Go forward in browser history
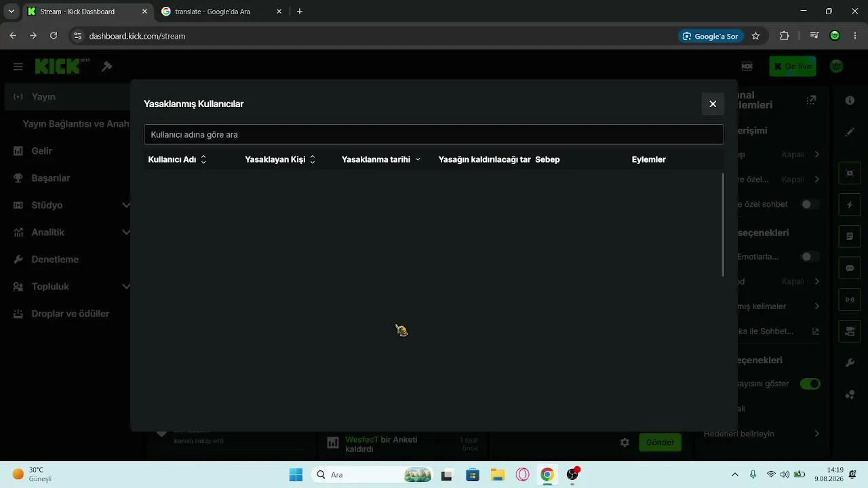868x488 pixels. 33,36
